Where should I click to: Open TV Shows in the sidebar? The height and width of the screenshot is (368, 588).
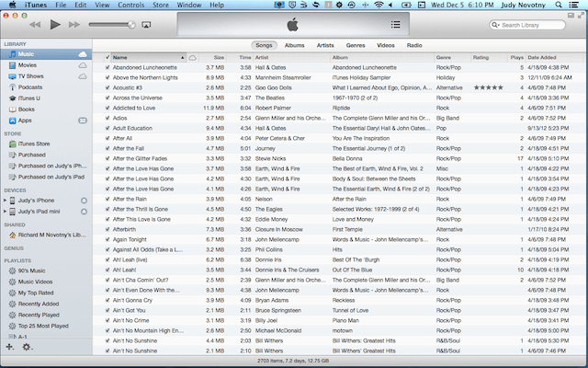click(x=46, y=76)
